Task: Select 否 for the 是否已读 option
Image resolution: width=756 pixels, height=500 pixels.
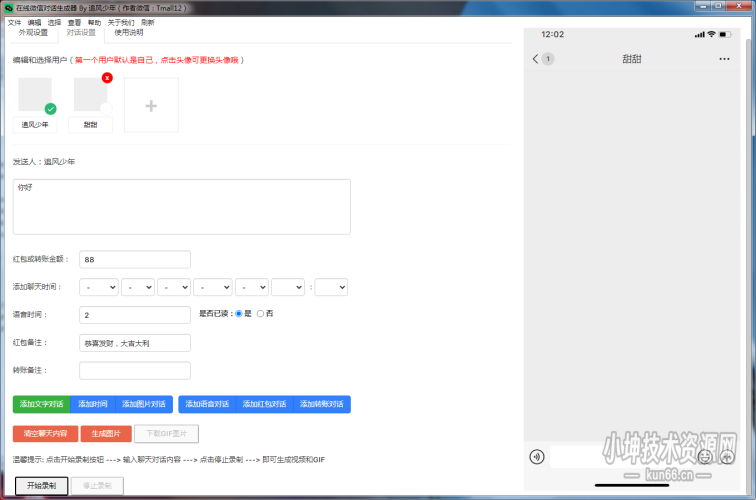Action: pos(261,314)
